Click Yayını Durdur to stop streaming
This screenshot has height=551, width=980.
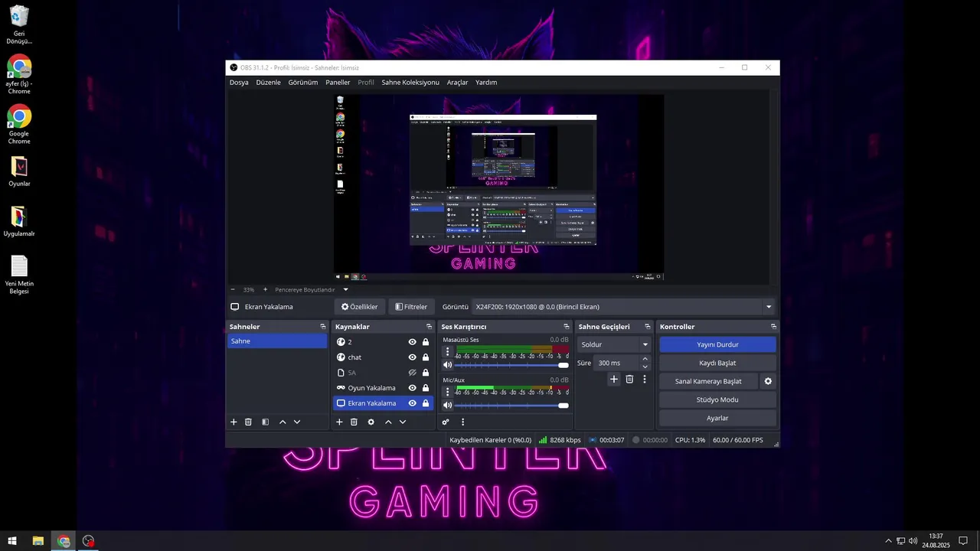point(717,344)
